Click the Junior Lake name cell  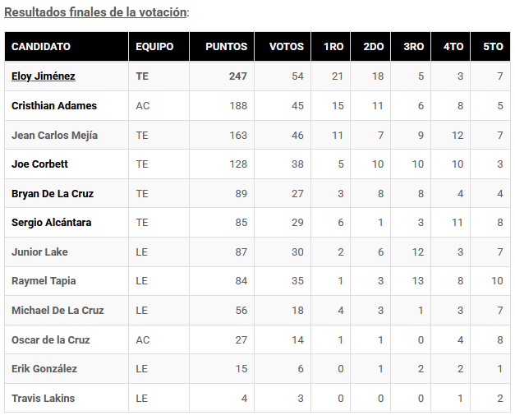[x=38, y=252]
